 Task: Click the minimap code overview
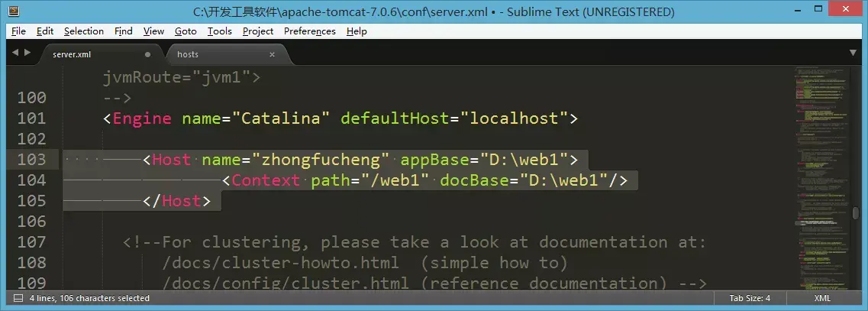click(821, 177)
